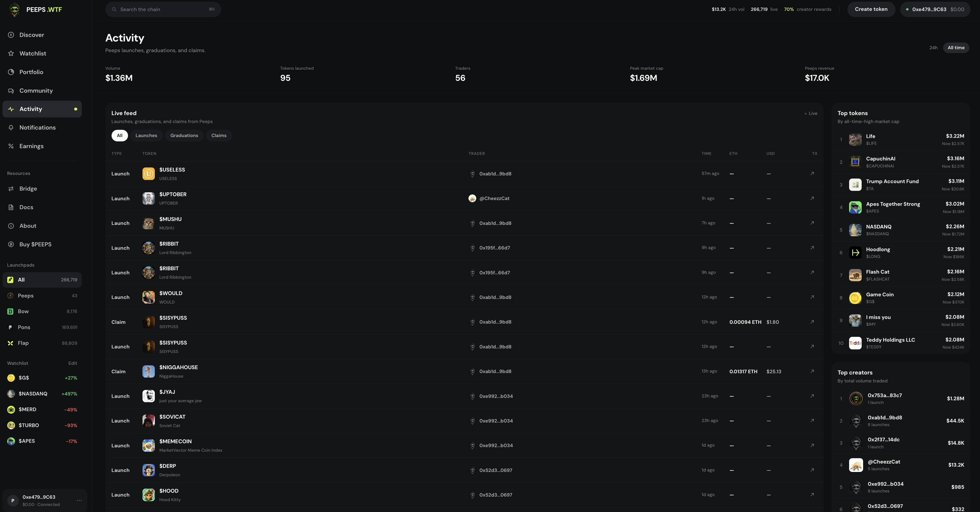The width and height of the screenshot is (980, 512).
Task: Switch stats range to All time
Action: [956, 48]
